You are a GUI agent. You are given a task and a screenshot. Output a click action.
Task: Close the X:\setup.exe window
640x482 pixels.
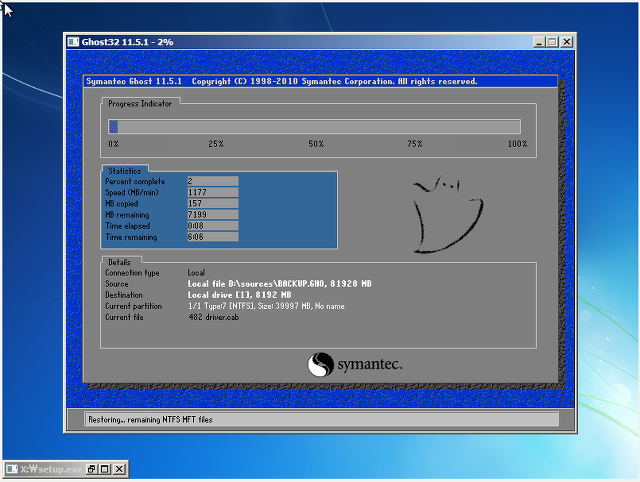[119, 469]
